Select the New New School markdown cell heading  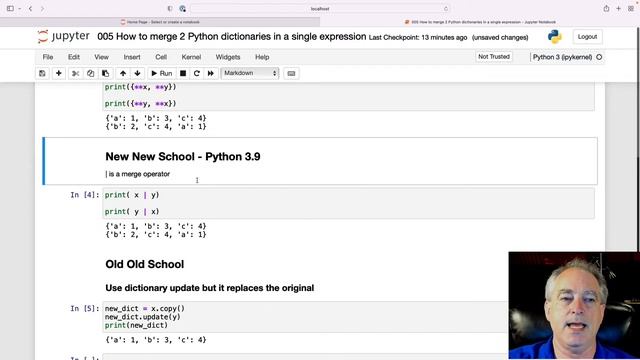(183, 157)
